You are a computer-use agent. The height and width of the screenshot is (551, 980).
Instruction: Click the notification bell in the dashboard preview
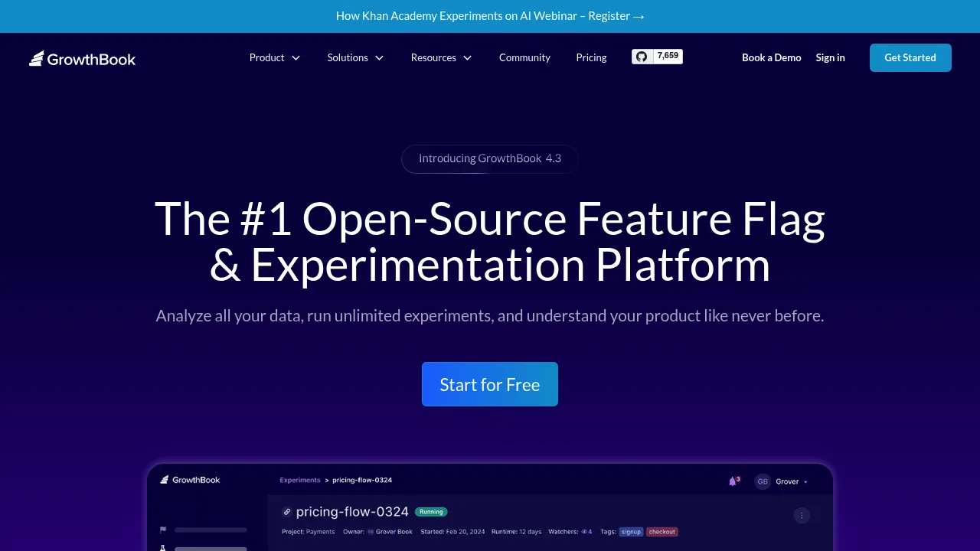733,481
